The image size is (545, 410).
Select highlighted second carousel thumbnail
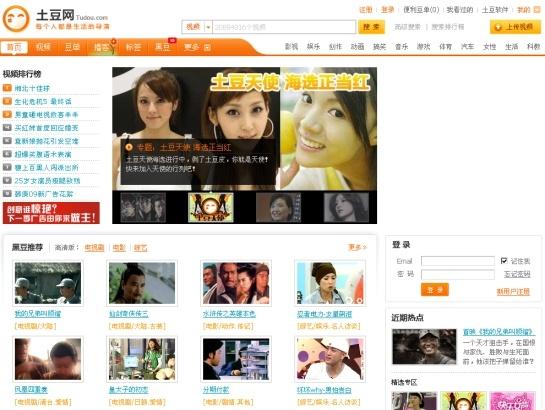coord(211,207)
